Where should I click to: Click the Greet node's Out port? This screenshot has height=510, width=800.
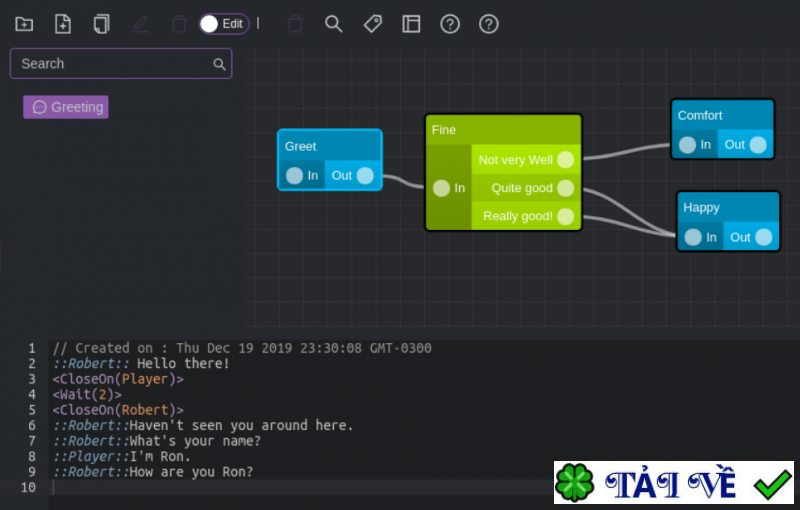pos(365,176)
